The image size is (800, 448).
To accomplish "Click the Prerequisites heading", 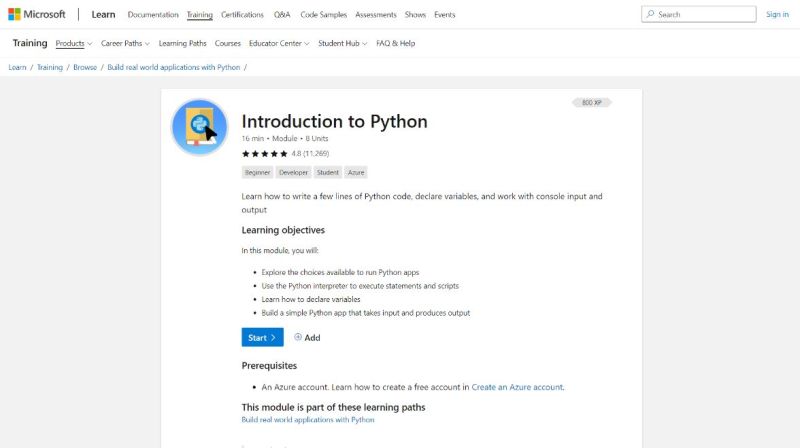I will click(269, 366).
